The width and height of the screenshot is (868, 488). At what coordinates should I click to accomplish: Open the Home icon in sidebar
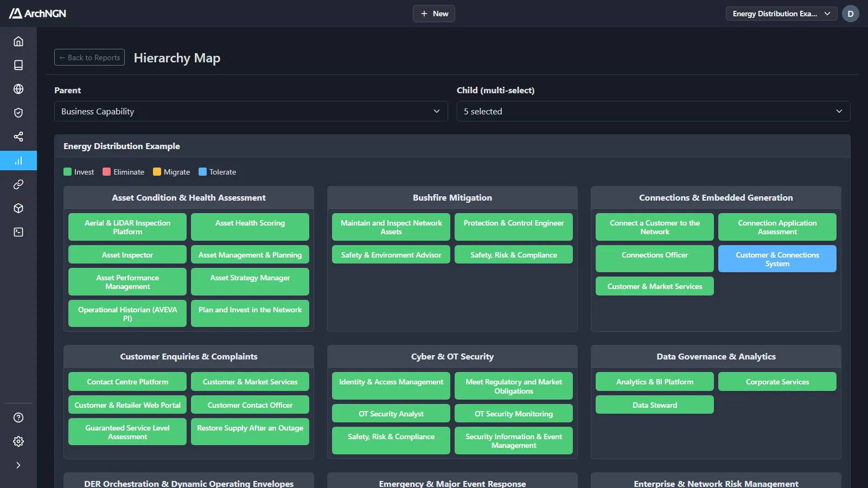pos(18,41)
